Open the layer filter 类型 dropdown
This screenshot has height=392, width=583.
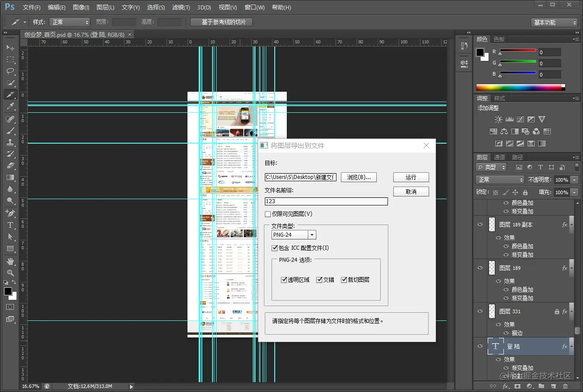point(491,167)
